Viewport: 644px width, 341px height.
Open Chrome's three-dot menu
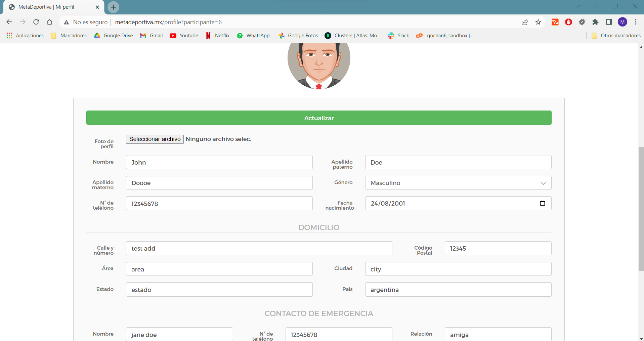pyautogui.click(x=636, y=22)
